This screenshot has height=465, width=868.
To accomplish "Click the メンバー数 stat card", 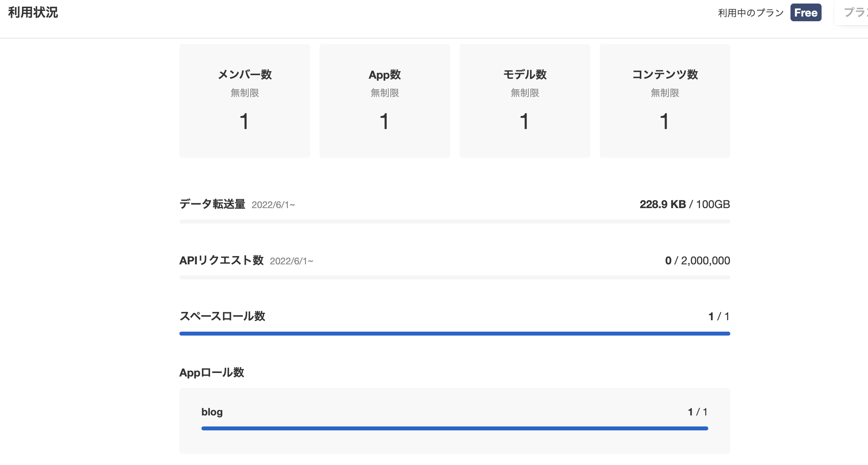I will (244, 101).
